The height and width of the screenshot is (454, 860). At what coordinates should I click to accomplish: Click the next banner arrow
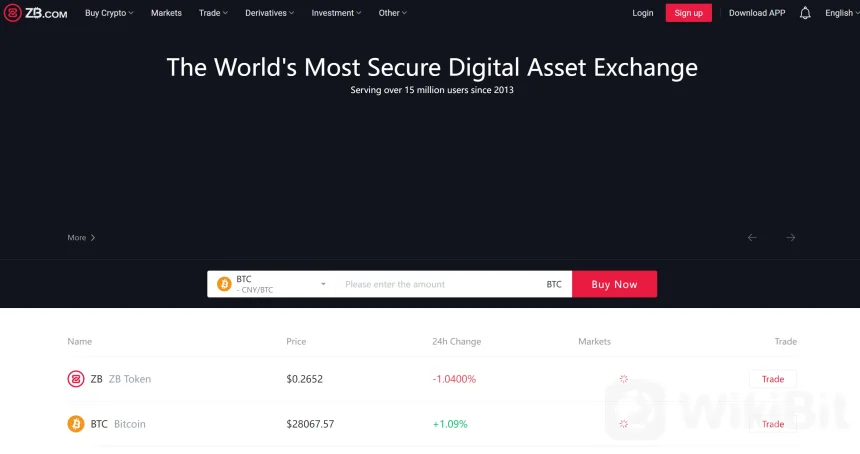coord(791,237)
